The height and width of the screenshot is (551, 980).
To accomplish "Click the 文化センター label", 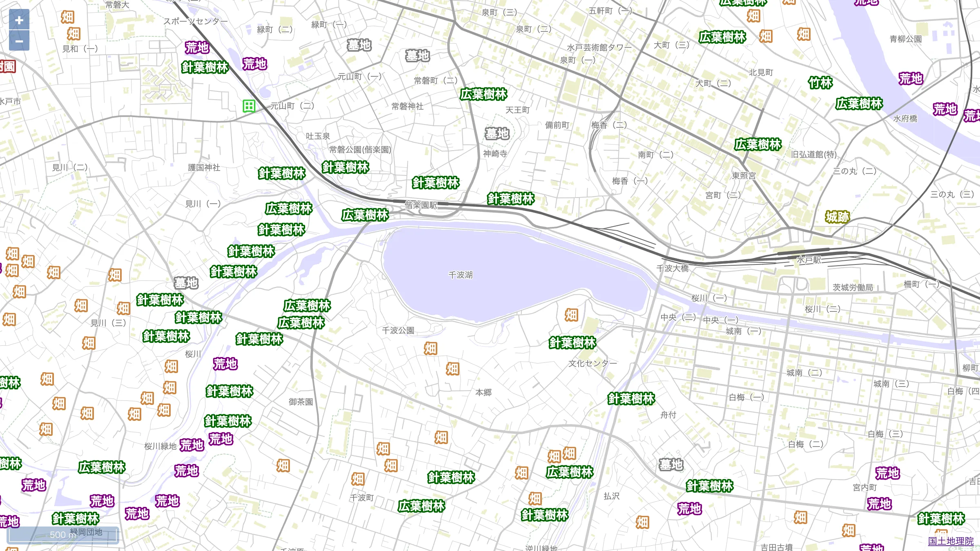I will (x=592, y=363).
